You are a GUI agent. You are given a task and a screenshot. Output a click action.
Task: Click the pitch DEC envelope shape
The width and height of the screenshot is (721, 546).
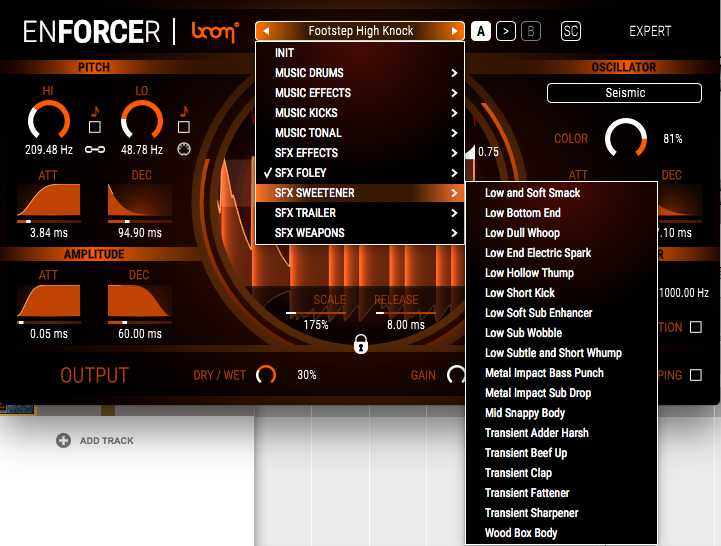[x=140, y=200]
